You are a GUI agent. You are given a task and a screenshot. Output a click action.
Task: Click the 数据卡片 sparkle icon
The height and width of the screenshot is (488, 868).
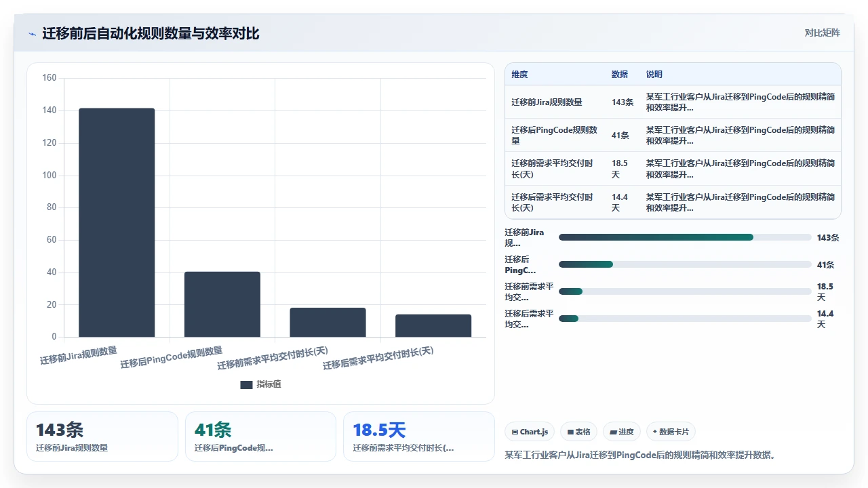click(654, 432)
